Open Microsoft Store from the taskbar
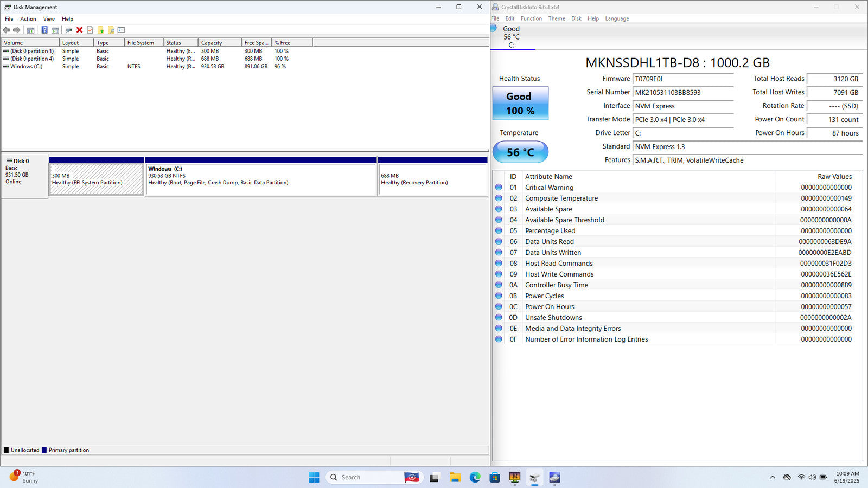The width and height of the screenshot is (868, 488). pos(495,477)
